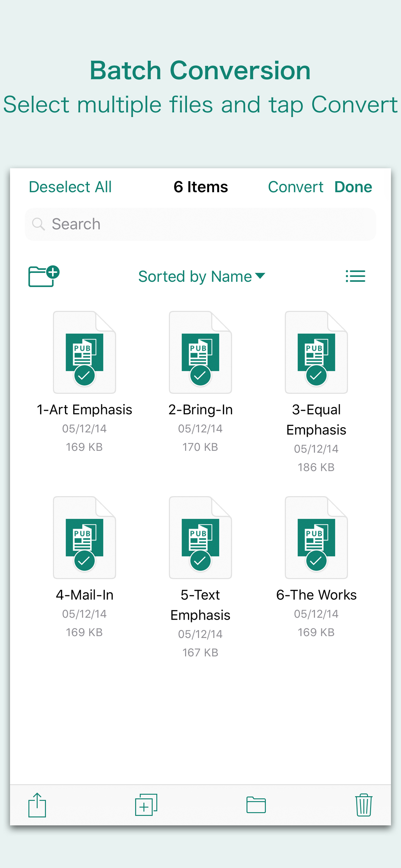Tap the move-to-folder icon in bottom toolbar
Image resolution: width=401 pixels, height=868 pixels.
[256, 805]
